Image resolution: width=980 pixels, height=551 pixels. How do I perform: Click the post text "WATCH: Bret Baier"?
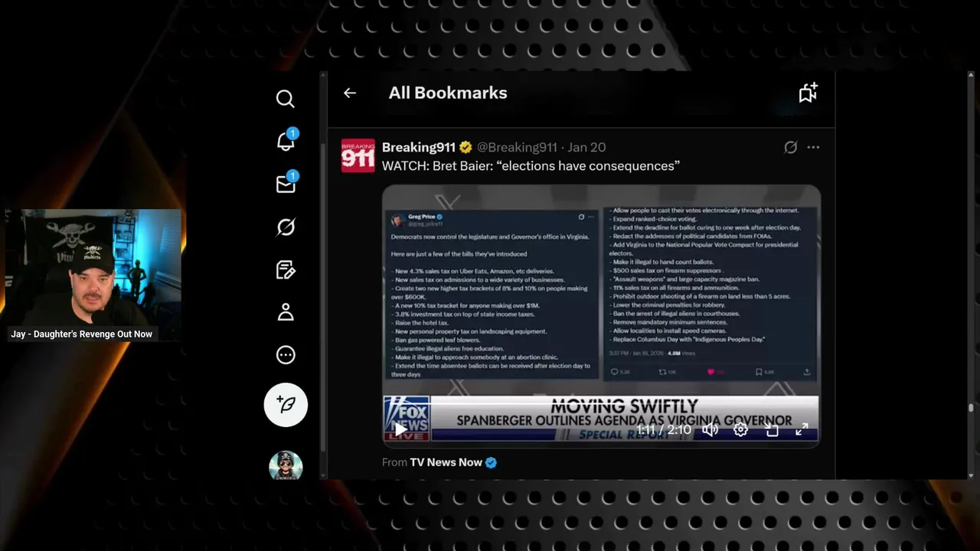pyautogui.click(x=531, y=165)
